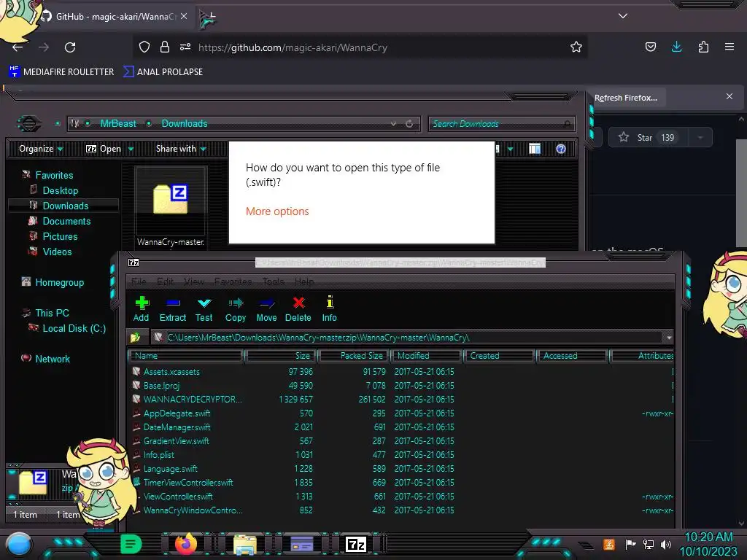Open the green notes app in taskbar
Image resolution: width=747 pixels, height=560 pixels.
coord(131,544)
